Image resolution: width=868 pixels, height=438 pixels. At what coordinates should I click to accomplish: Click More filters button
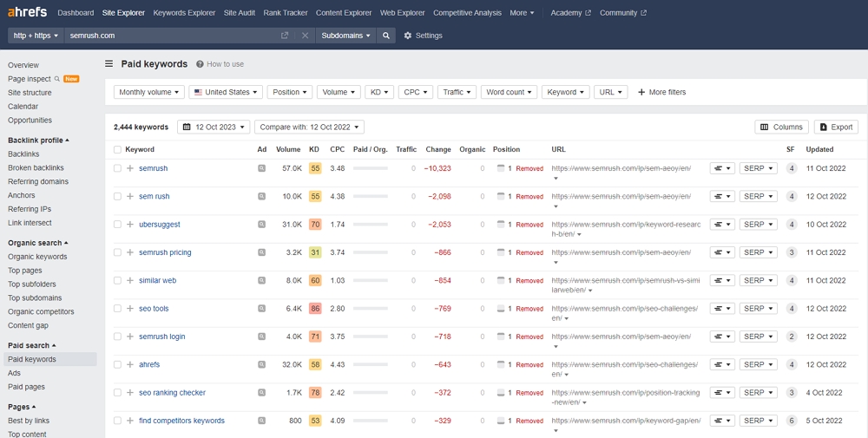pos(661,92)
